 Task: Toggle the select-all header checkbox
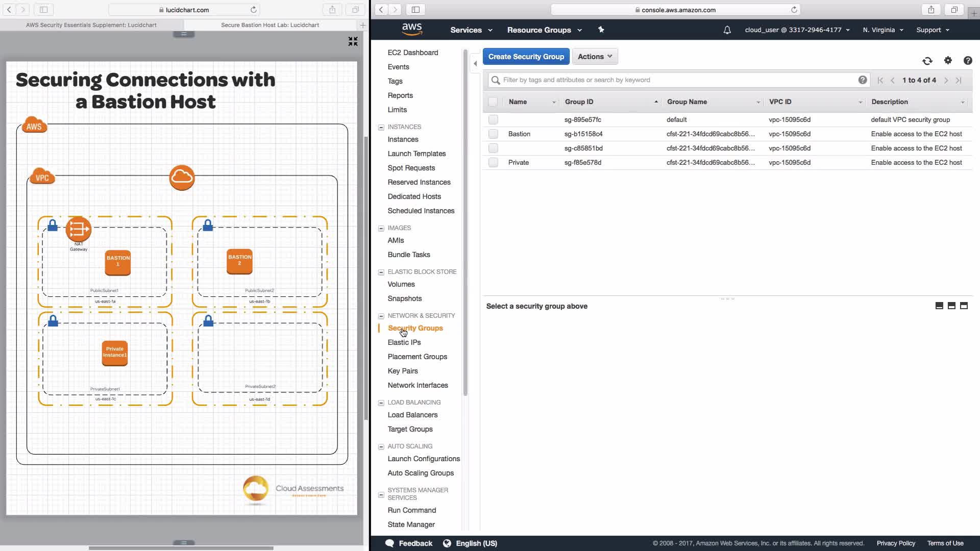(x=493, y=102)
